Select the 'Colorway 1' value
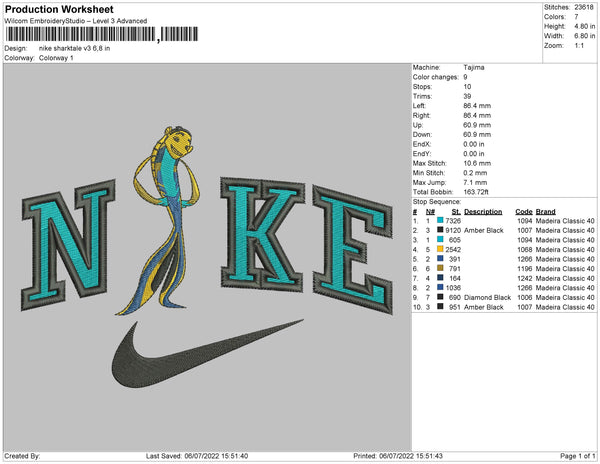 point(56,58)
